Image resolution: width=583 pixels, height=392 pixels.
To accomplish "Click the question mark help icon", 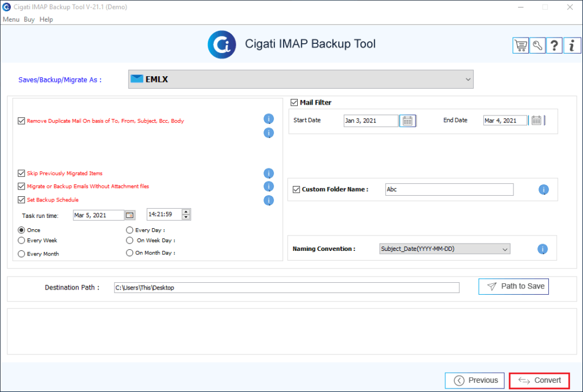I will [554, 46].
